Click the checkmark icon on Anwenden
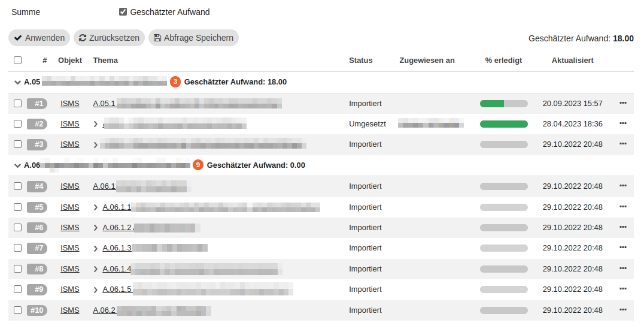The width and height of the screenshot is (644, 326). pyautogui.click(x=17, y=38)
